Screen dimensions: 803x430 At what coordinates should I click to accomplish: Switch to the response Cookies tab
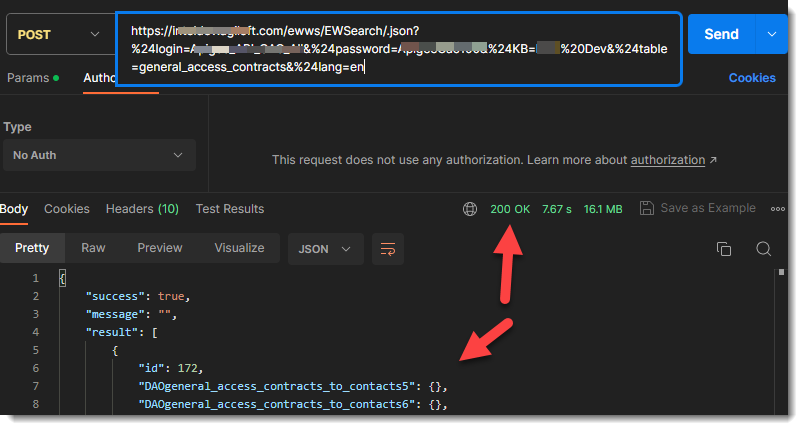(x=67, y=209)
